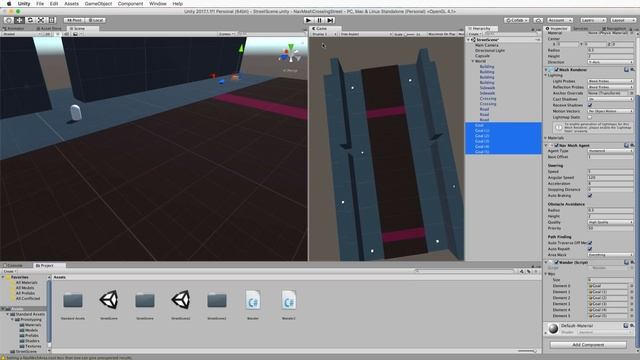Screen dimensions: 640x360
Task: Expand the Materials section
Action: [546, 138]
